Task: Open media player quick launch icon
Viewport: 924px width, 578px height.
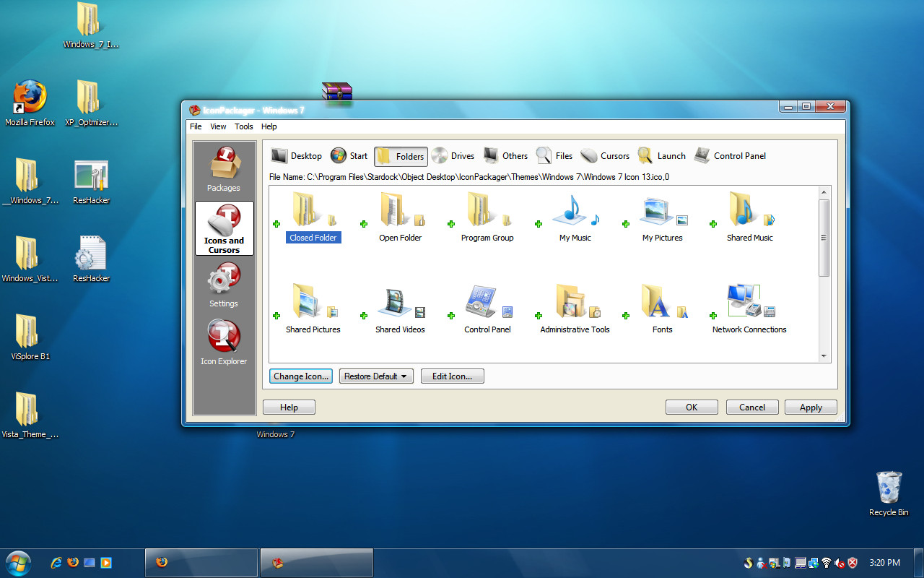Action: tap(106, 563)
